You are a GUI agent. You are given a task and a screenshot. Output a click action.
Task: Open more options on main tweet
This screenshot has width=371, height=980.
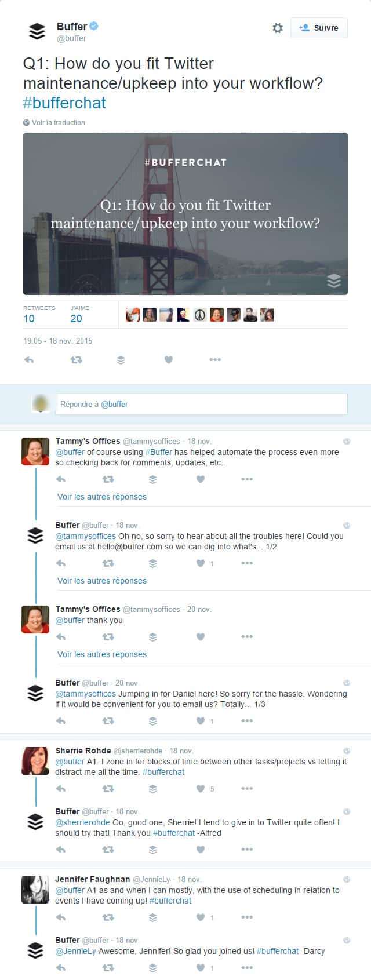[x=215, y=360]
